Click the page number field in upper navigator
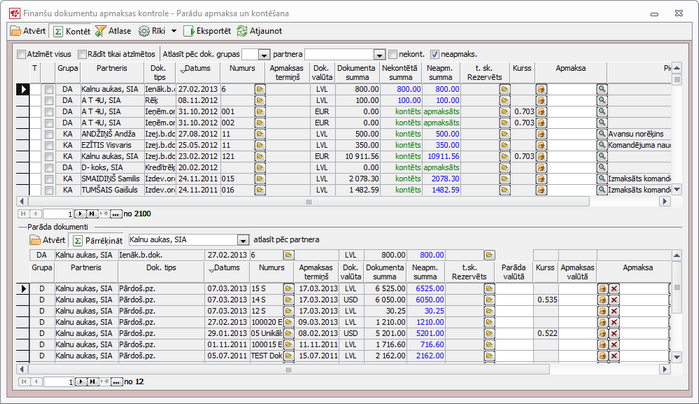699x404 pixels. pos(58,214)
